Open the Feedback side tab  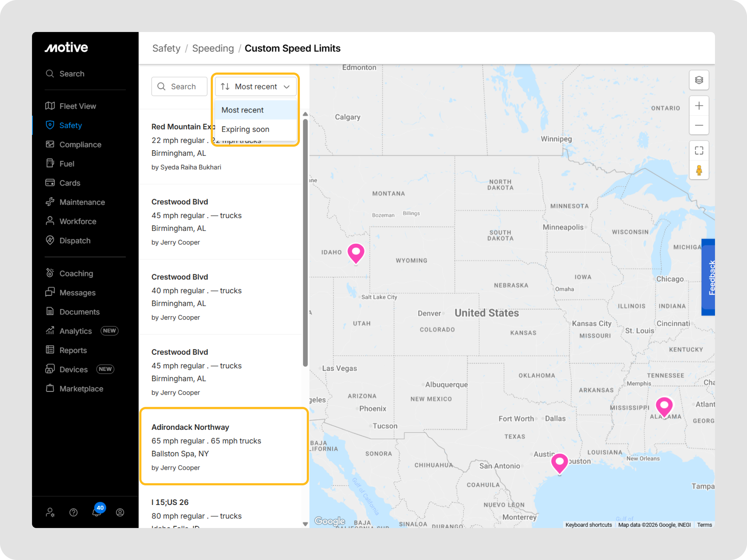(708, 278)
